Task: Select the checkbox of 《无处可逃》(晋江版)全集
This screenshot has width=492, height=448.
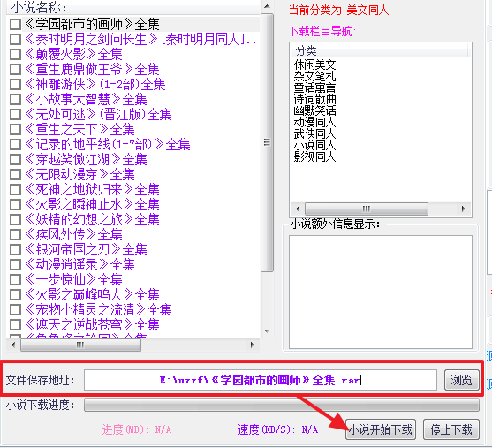Action: tap(15, 114)
